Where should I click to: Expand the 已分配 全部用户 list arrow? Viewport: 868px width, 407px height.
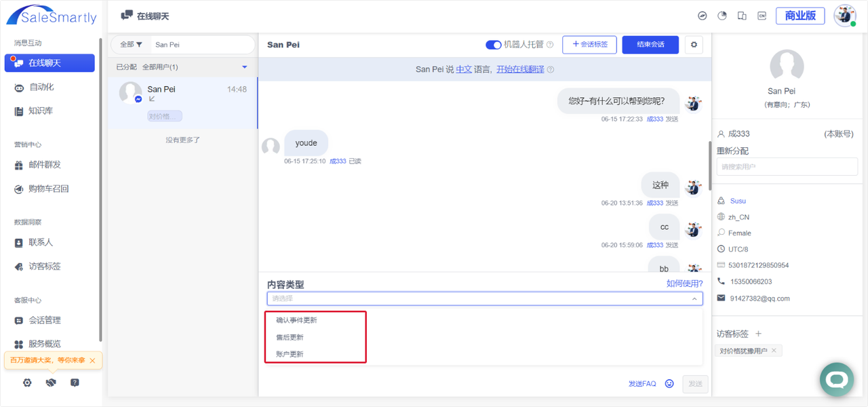coord(245,67)
